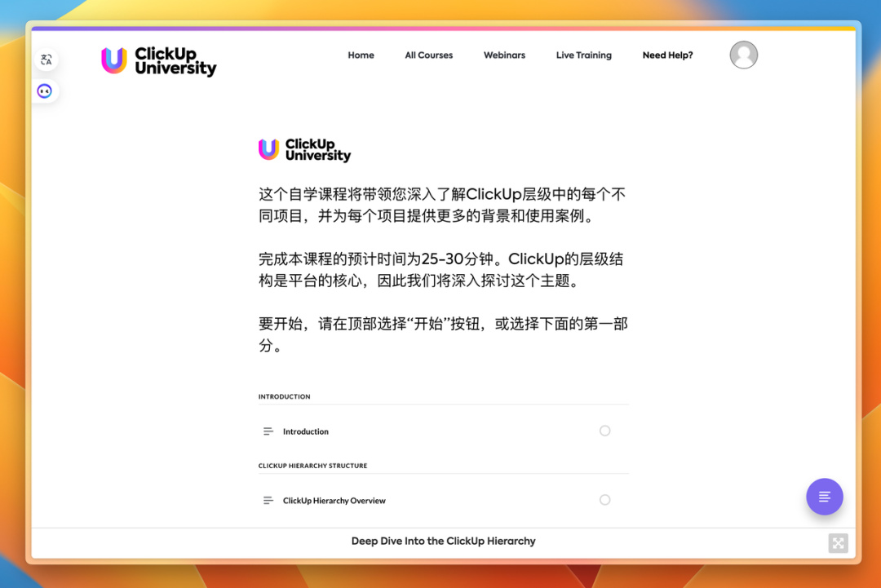Click the ClickUp Hierarchy Overview lesson icon
Image resolution: width=881 pixels, height=588 pixels.
pos(268,501)
